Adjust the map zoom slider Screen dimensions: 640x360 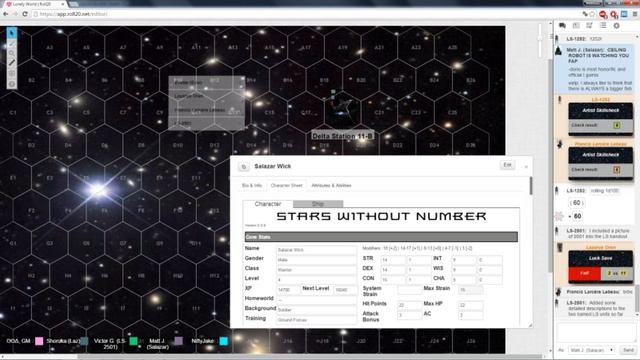[x=540, y=39]
